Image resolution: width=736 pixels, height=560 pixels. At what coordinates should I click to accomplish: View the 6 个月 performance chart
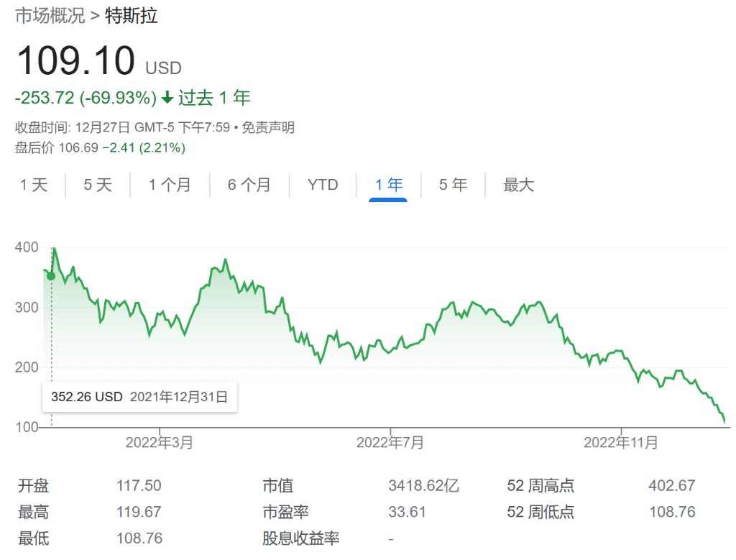pos(248,185)
